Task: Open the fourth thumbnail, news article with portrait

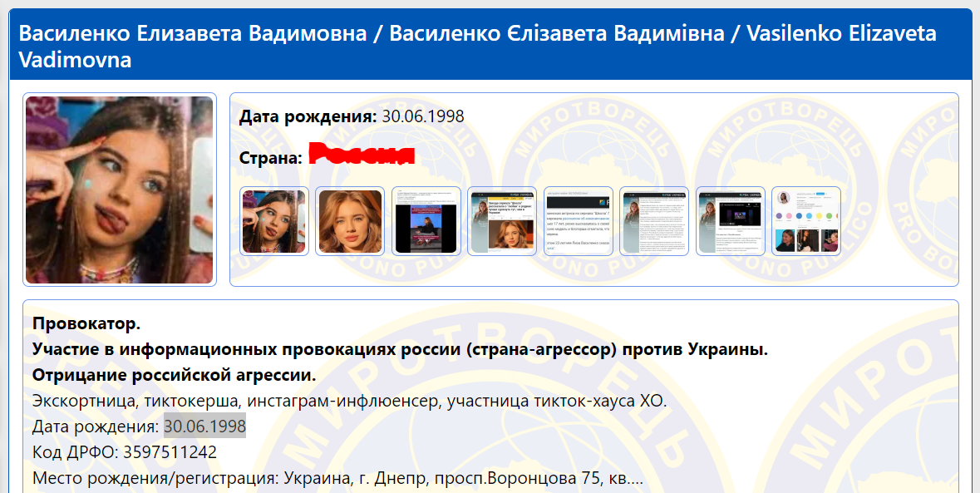Action: pos(502,221)
